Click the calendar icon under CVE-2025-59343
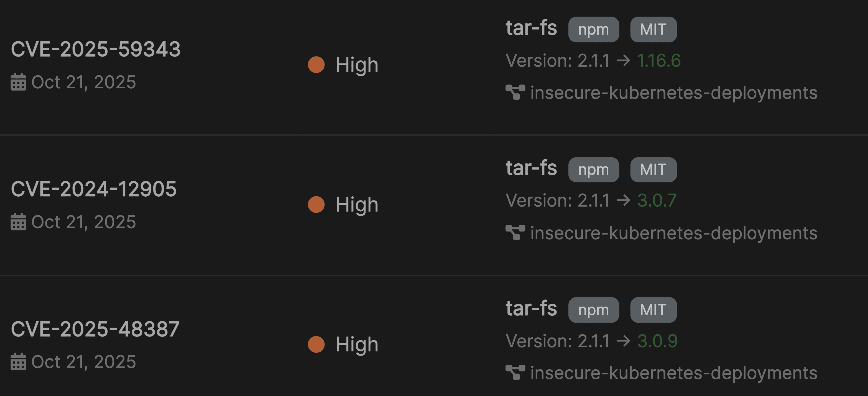The image size is (868, 396). click(18, 82)
